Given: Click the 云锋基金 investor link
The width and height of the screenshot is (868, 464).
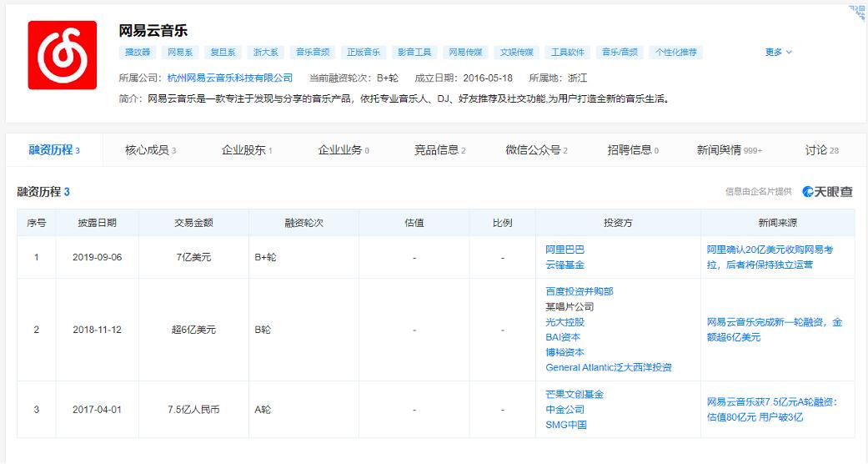Looking at the screenshot, I should (564, 265).
